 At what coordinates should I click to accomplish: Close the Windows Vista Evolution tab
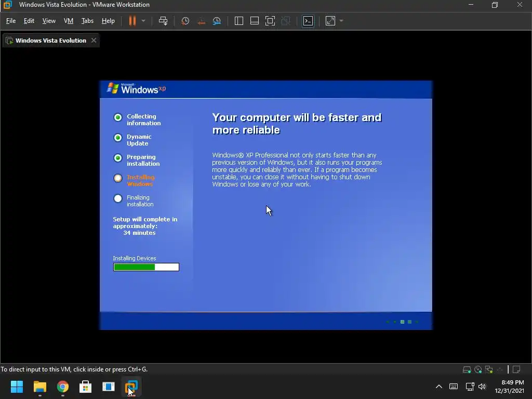point(94,41)
